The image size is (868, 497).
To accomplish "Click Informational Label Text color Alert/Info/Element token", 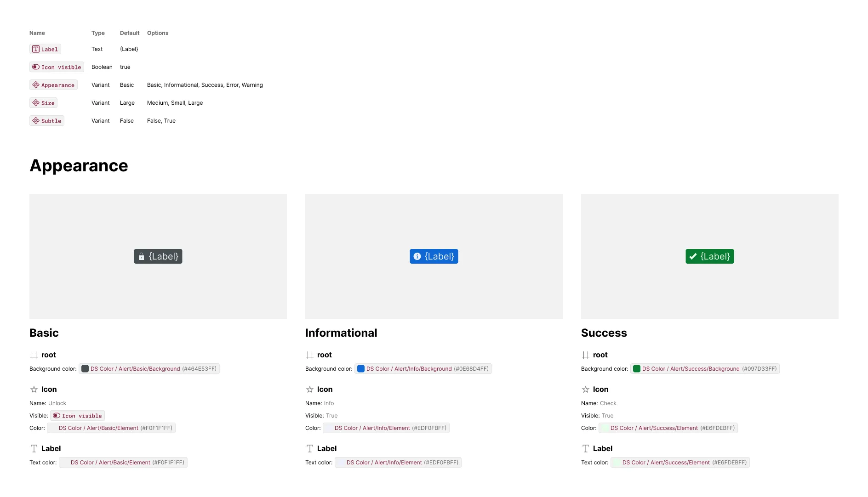I will pyautogui.click(x=398, y=463).
